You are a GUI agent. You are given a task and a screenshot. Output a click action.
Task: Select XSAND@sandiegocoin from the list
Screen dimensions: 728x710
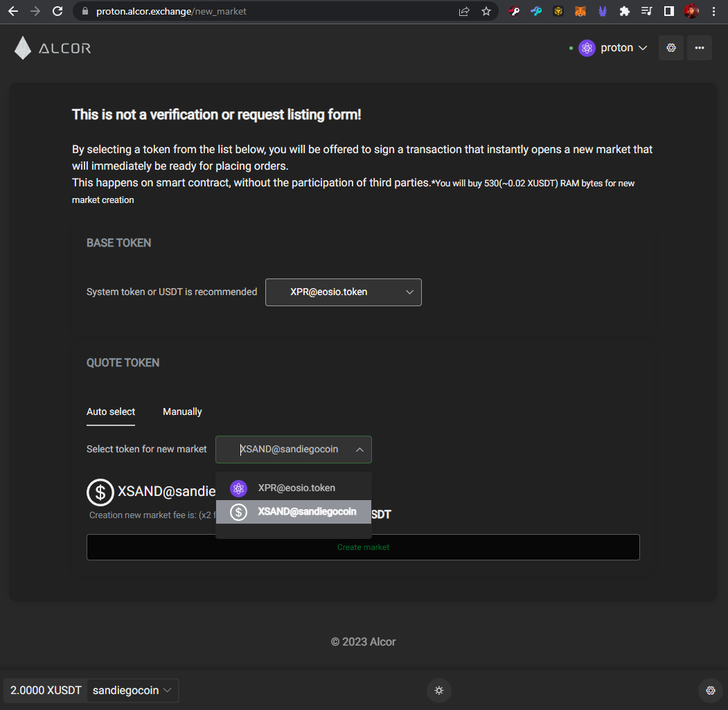[x=294, y=512]
